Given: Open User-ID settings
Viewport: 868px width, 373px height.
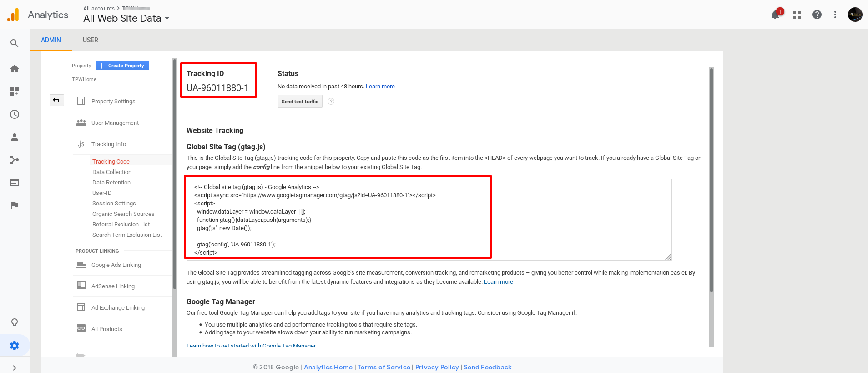Looking at the screenshot, I should tap(102, 193).
